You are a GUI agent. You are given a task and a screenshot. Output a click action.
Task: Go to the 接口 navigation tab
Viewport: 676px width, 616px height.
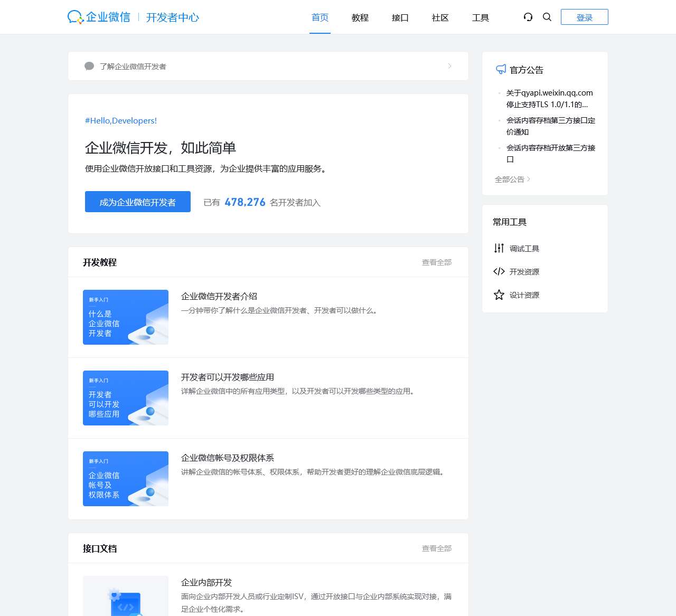pyautogui.click(x=400, y=17)
